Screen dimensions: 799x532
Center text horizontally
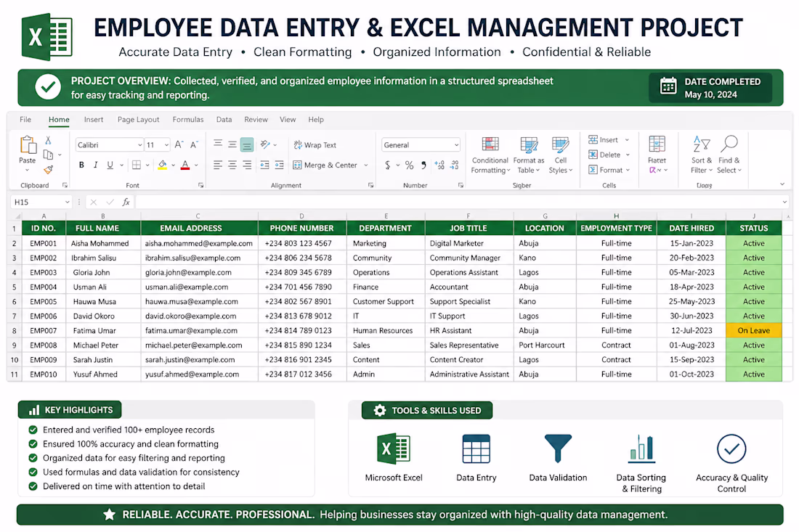[232, 165]
